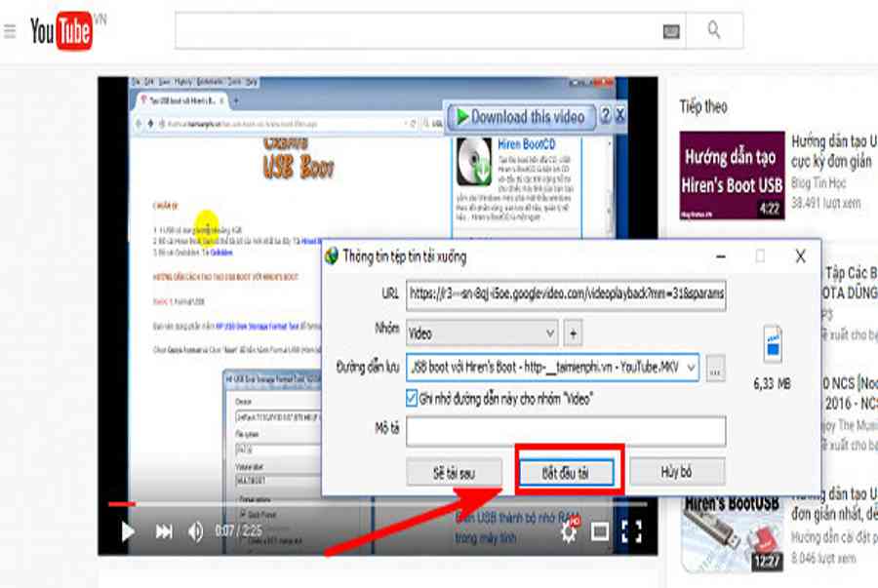Viewport: 878px width, 588px height.
Task: Click the YouTube search magnifier button
Action: pos(714,30)
